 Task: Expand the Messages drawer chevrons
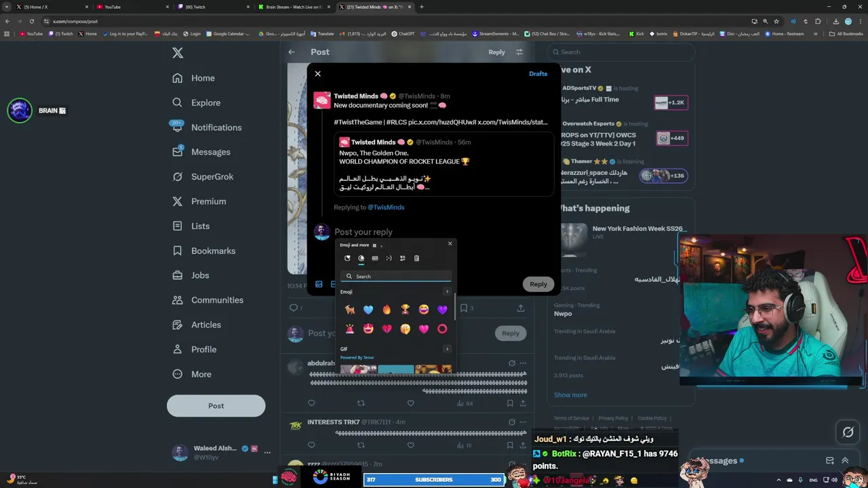tap(845, 461)
